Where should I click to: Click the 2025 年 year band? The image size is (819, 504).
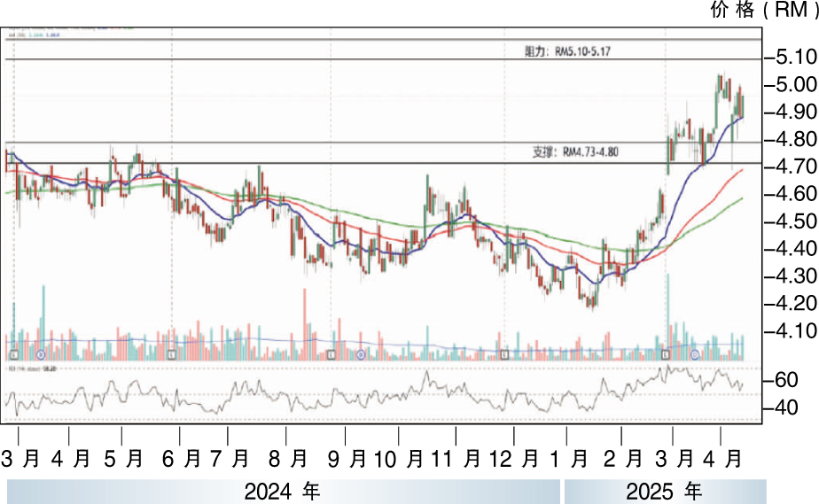coord(665,492)
